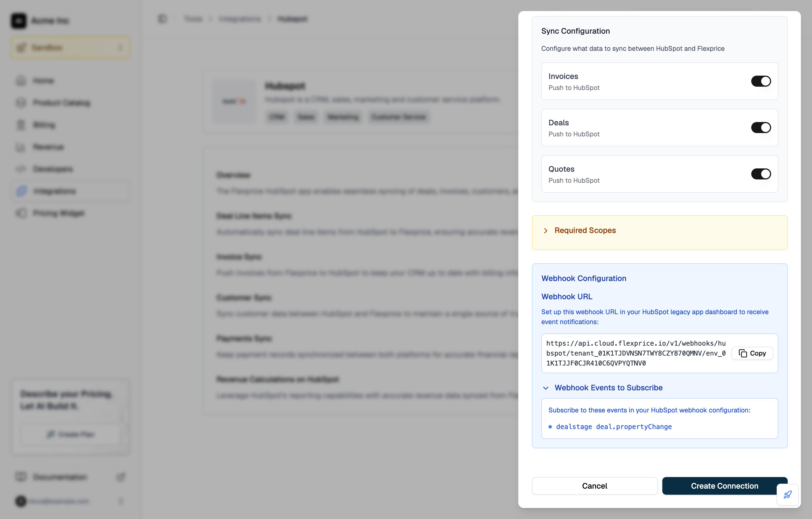Go to Home in the sidebar
Image resolution: width=812 pixels, height=519 pixels.
click(70, 81)
